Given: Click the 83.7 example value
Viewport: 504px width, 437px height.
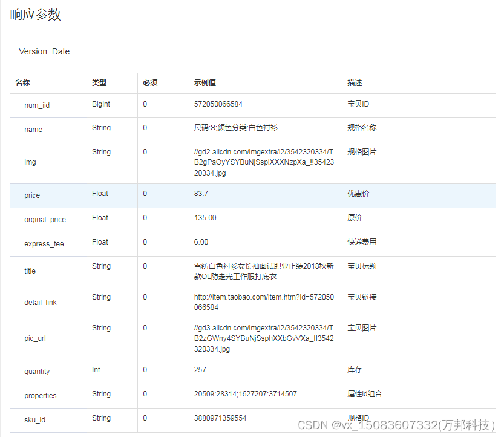Looking at the screenshot, I should point(201,194).
